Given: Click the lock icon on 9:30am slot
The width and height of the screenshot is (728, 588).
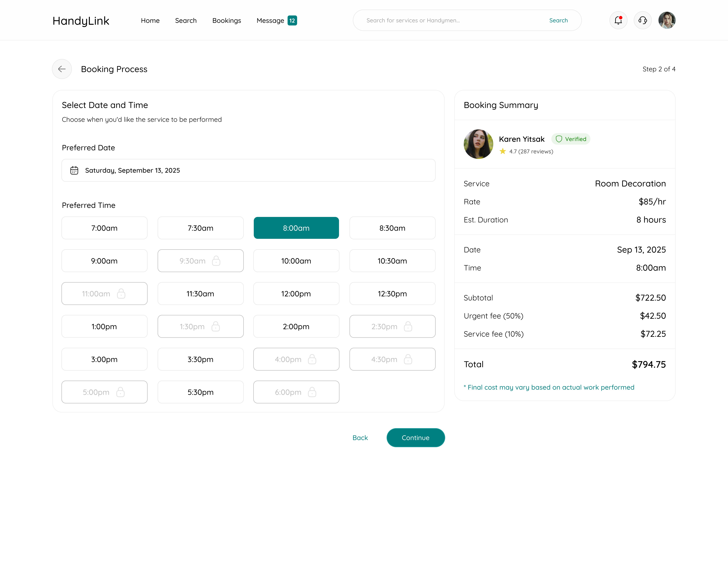Looking at the screenshot, I should (216, 261).
